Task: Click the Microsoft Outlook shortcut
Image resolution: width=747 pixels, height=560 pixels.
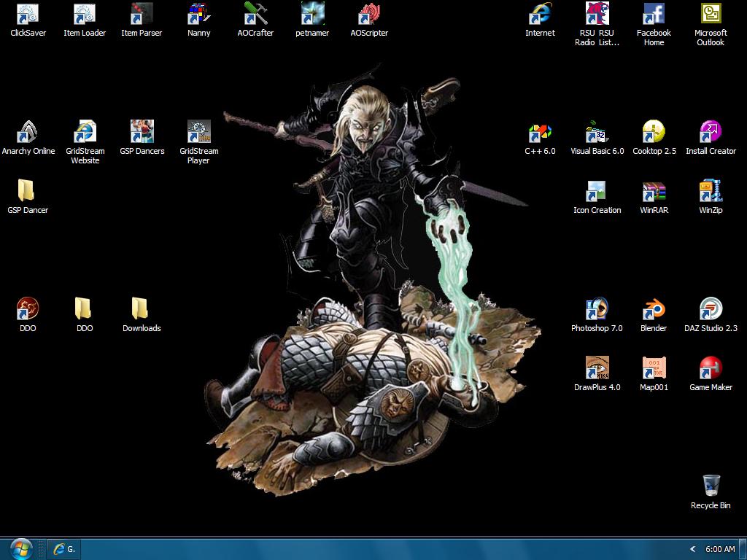Action: click(x=711, y=15)
